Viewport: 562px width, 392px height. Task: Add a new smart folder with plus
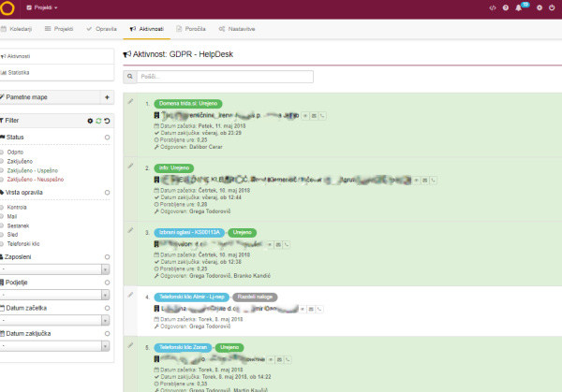pos(106,97)
